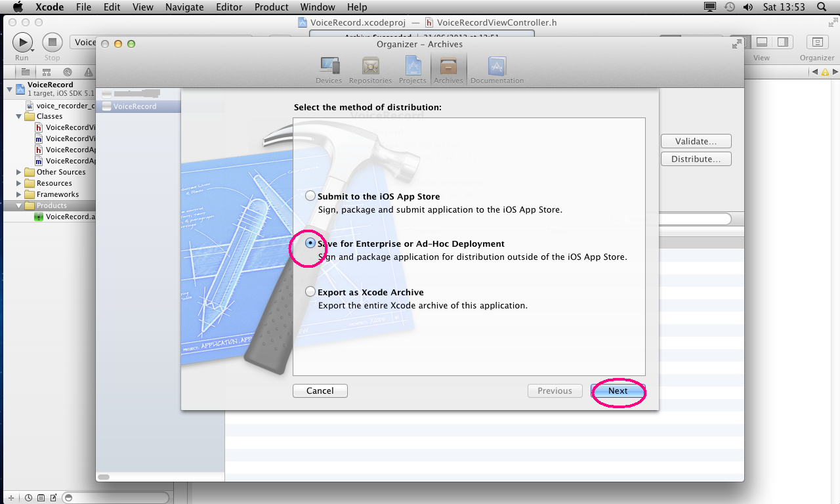Click the Next button

coord(618,390)
